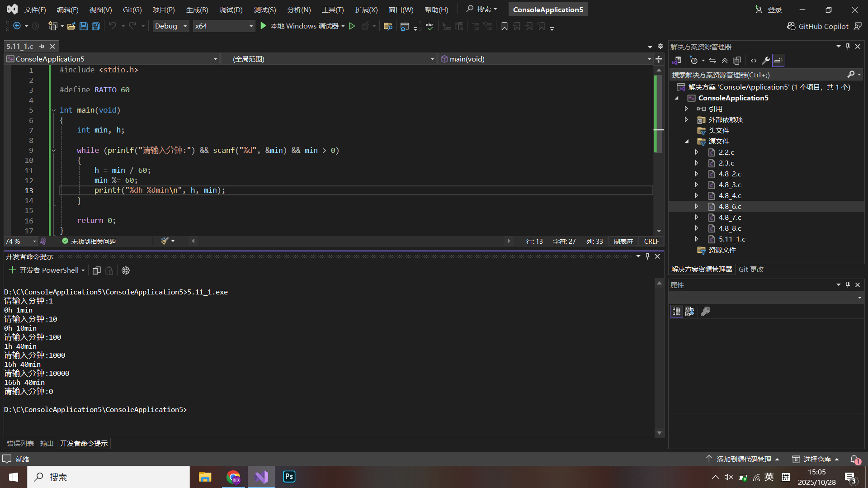The width and height of the screenshot is (868, 488).
Task: Open Chrome from the taskbar
Action: click(x=234, y=477)
